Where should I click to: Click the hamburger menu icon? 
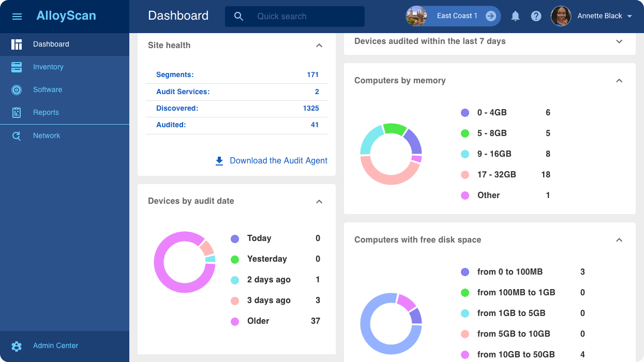17,17
